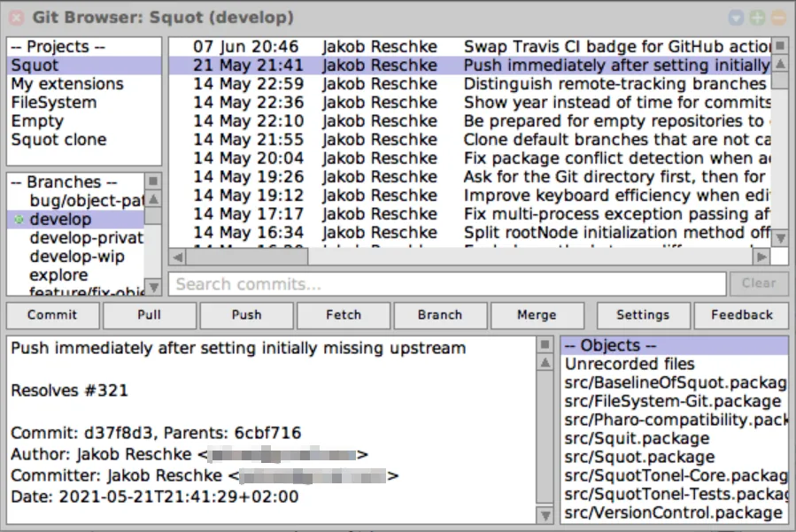The width and height of the screenshot is (796, 532).
Task: Click the Branches list scrollbar thumb
Action: coord(153,215)
